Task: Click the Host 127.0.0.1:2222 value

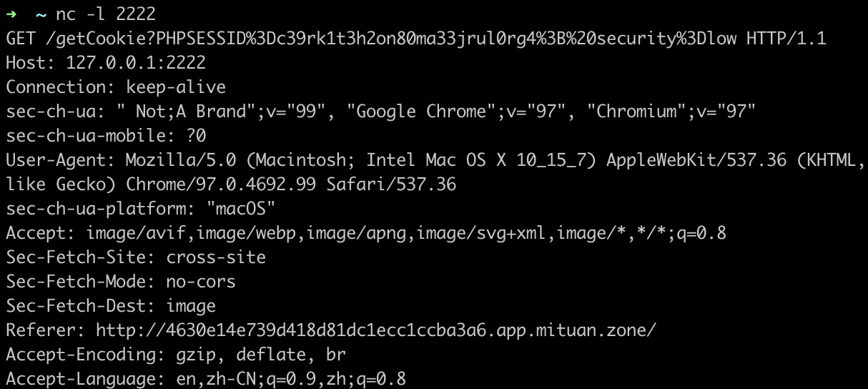Action: [136, 62]
